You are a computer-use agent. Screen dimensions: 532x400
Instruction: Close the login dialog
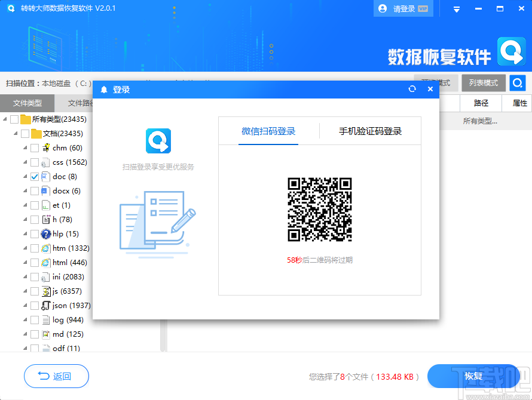click(x=430, y=89)
